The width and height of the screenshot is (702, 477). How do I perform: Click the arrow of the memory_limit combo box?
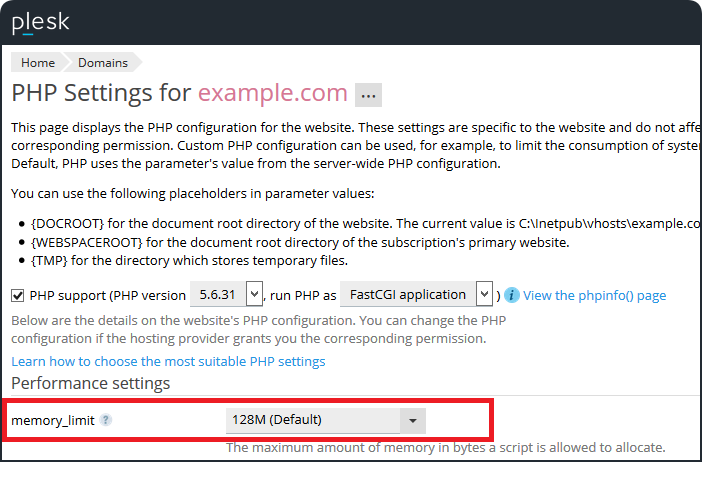pyautogui.click(x=412, y=420)
